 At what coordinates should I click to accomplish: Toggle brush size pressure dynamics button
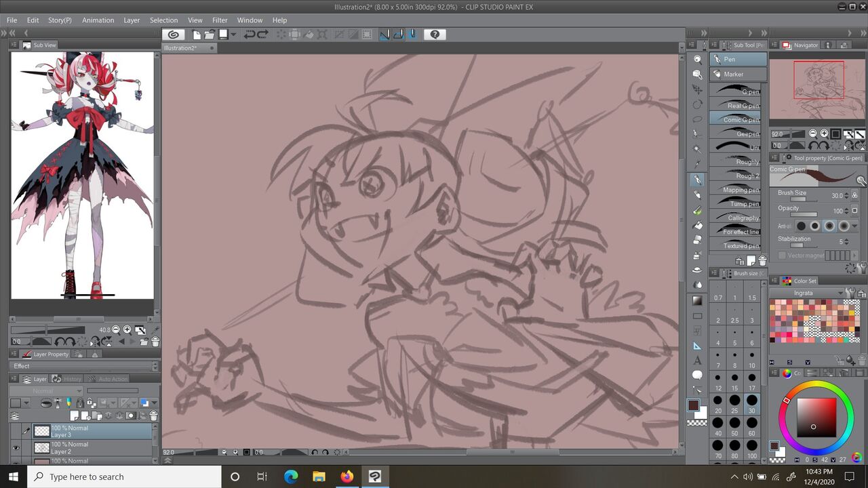pyautogui.click(x=855, y=195)
